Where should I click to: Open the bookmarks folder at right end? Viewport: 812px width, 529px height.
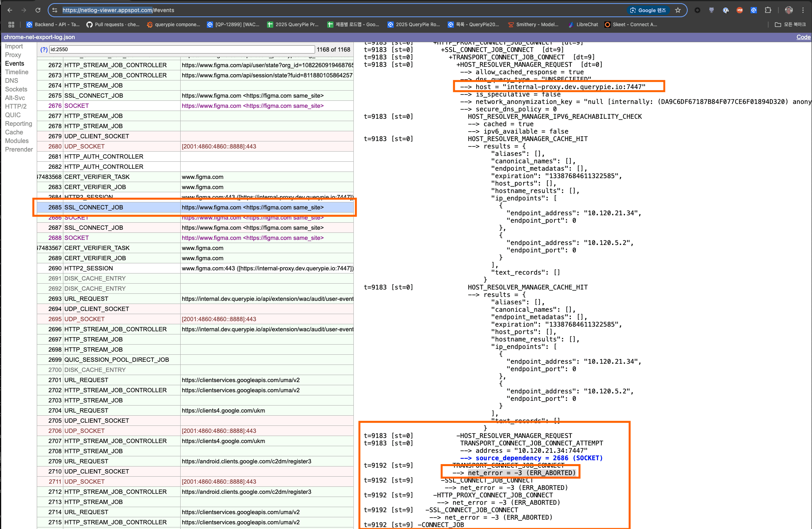click(790, 24)
